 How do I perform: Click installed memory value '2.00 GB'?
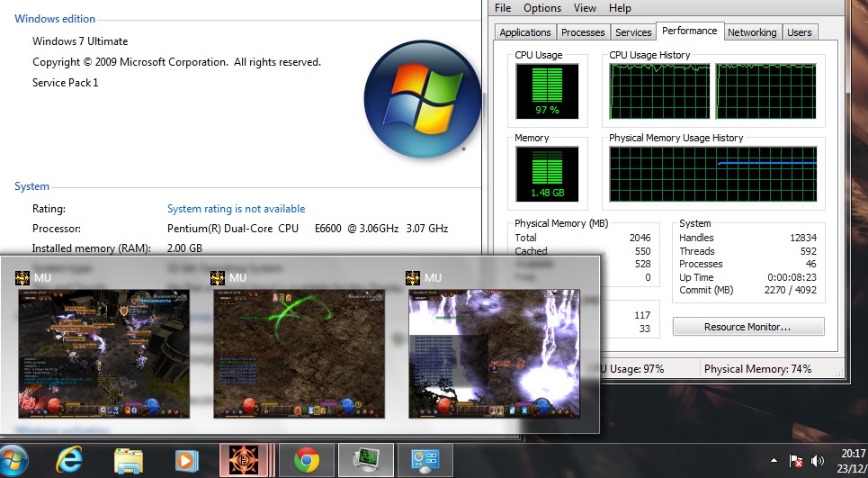[185, 248]
